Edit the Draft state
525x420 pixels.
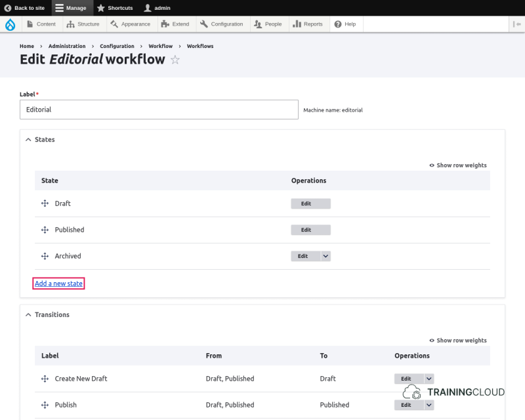310,203
